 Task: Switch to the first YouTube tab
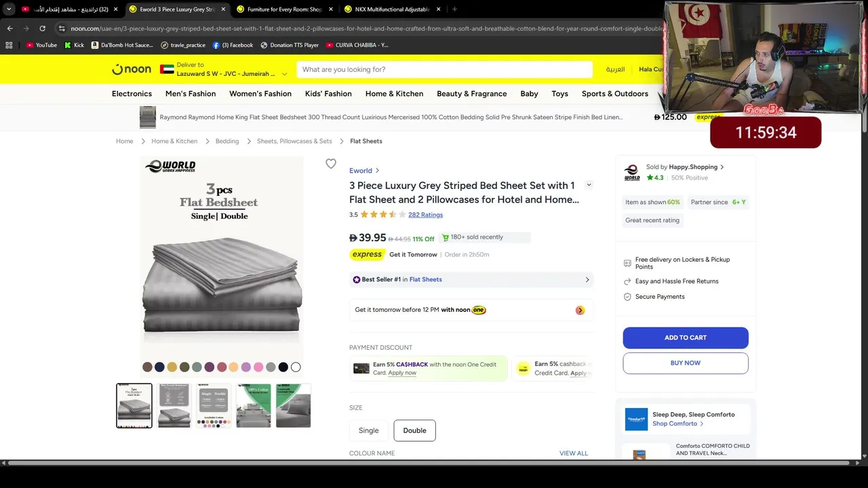70,9
